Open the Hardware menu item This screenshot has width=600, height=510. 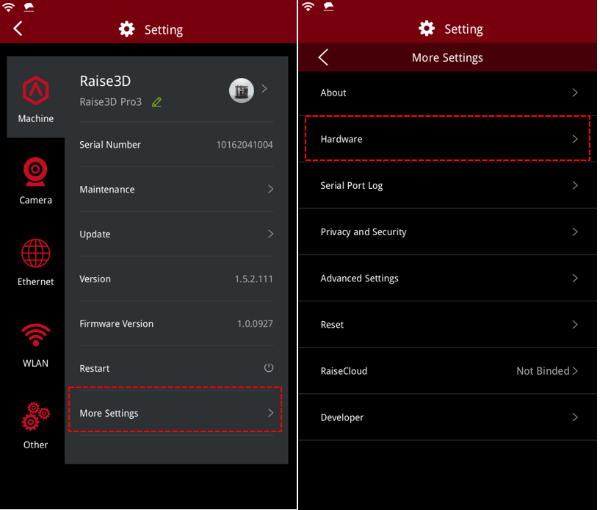pyautogui.click(x=448, y=139)
